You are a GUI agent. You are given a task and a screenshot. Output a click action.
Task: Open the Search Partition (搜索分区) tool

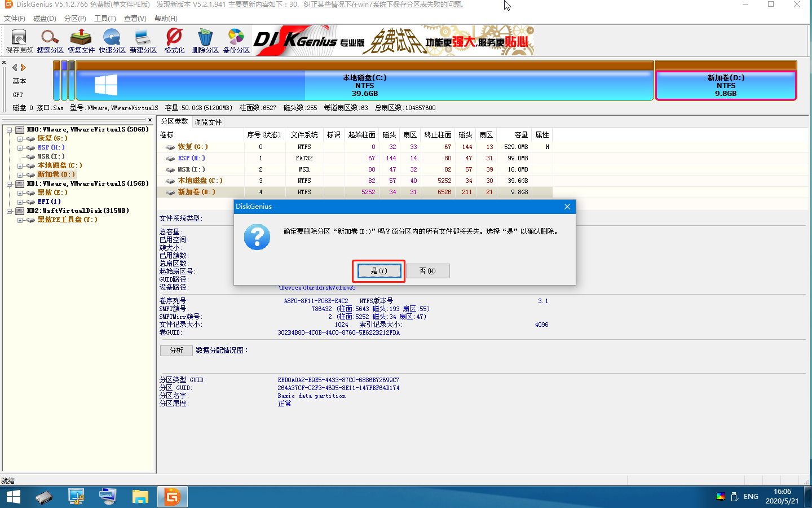coord(50,41)
